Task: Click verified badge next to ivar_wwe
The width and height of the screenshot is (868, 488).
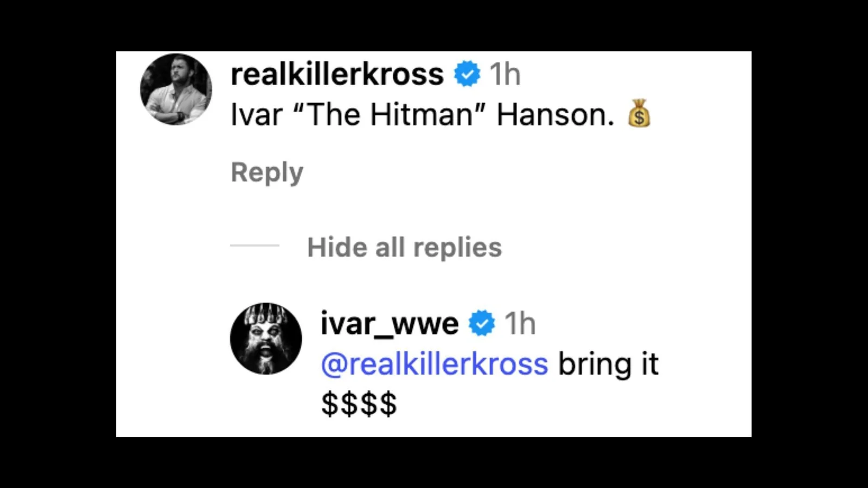Action: coord(482,323)
